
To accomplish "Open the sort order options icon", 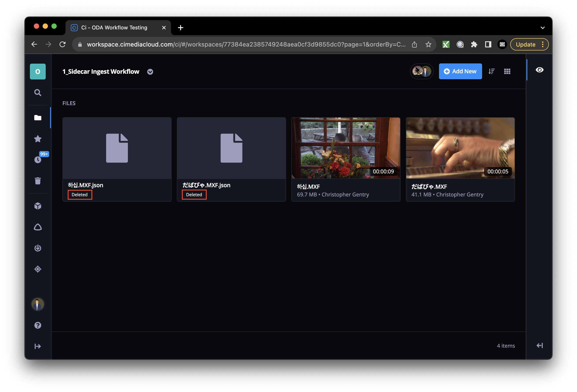I will pyautogui.click(x=492, y=71).
